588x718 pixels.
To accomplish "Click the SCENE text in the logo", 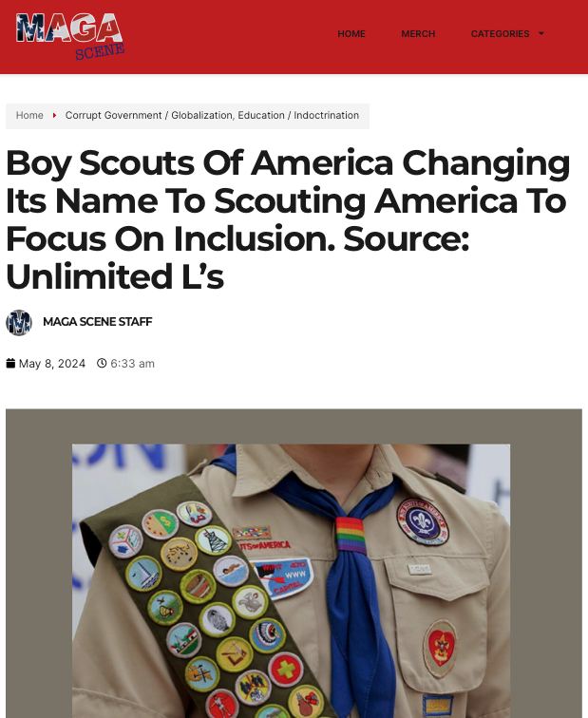I will pos(100,51).
